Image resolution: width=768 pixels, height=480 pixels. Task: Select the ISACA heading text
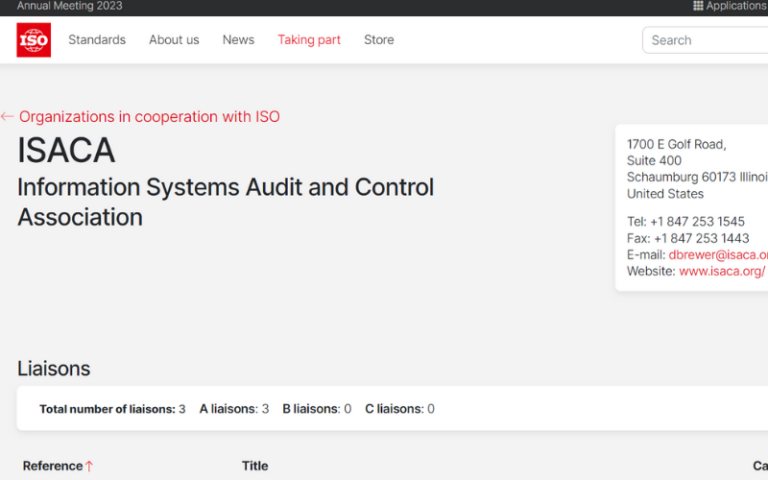tap(66, 151)
